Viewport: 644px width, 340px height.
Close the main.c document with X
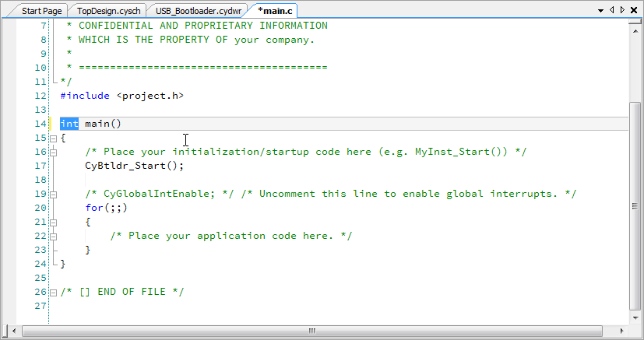pyautogui.click(x=634, y=11)
